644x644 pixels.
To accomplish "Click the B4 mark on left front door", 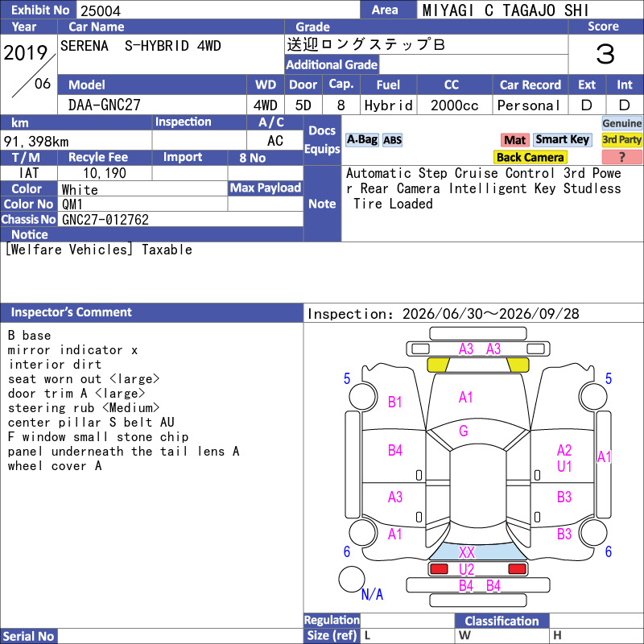I will pyautogui.click(x=395, y=451).
